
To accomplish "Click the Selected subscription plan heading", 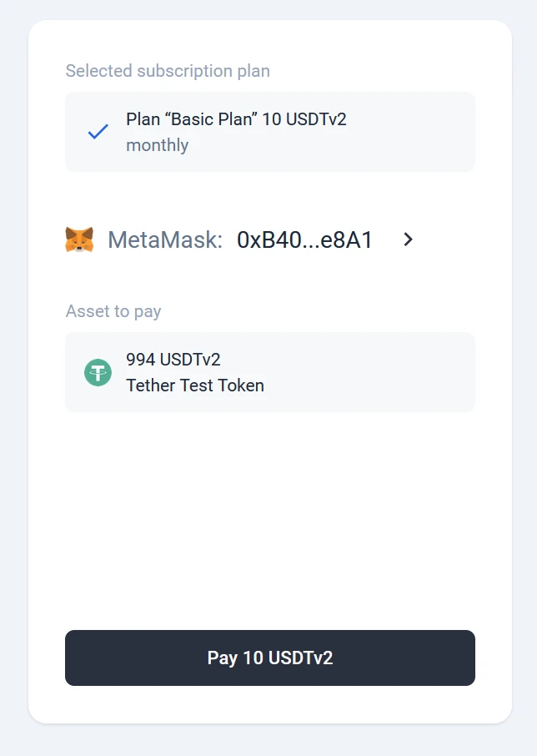I will pos(168,71).
